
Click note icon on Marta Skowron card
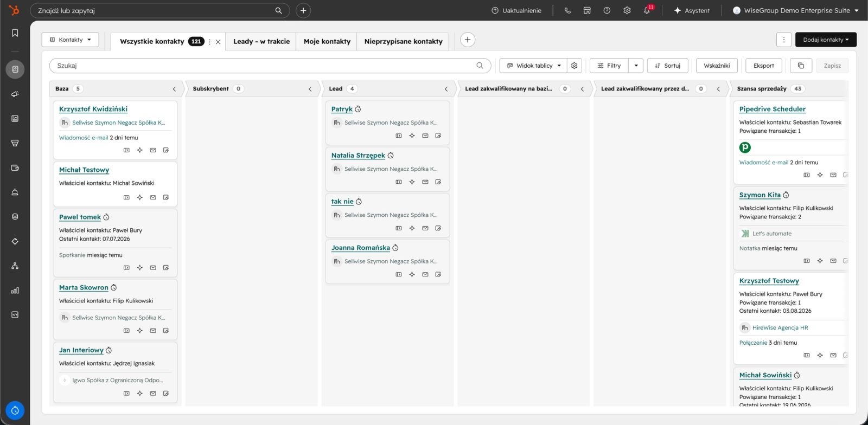[x=166, y=331]
